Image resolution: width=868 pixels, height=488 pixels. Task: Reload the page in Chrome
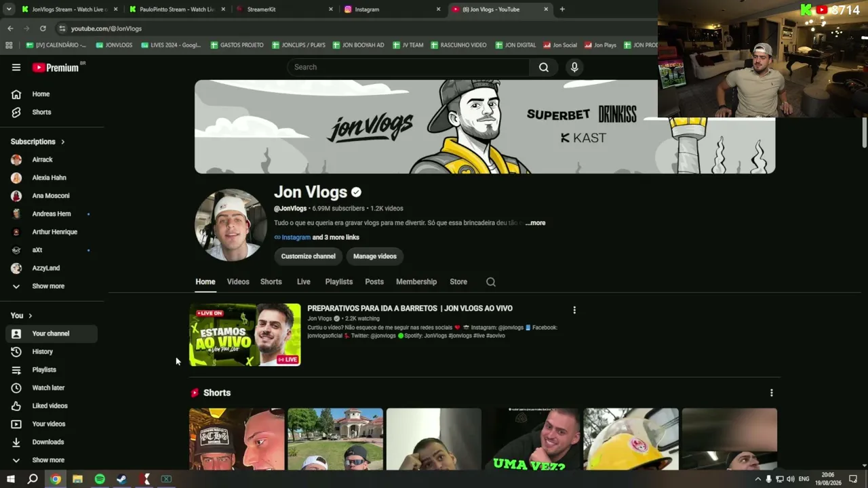[x=43, y=28]
